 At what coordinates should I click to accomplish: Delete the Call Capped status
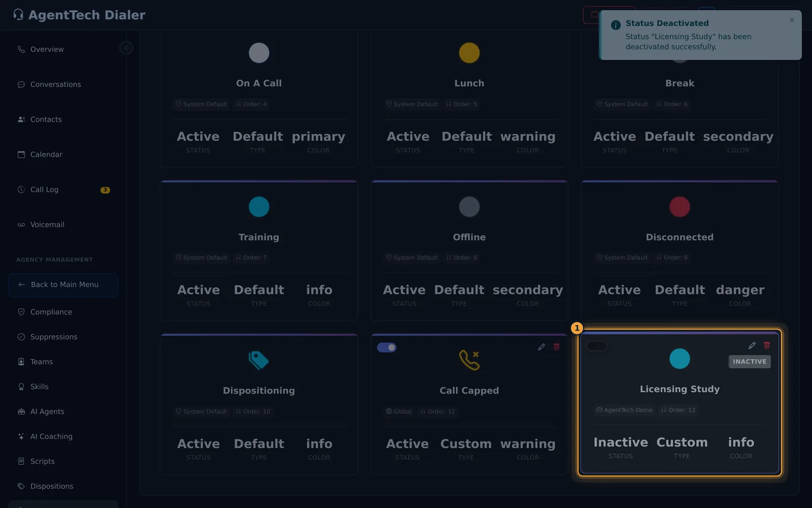pyautogui.click(x=557, y=347)
